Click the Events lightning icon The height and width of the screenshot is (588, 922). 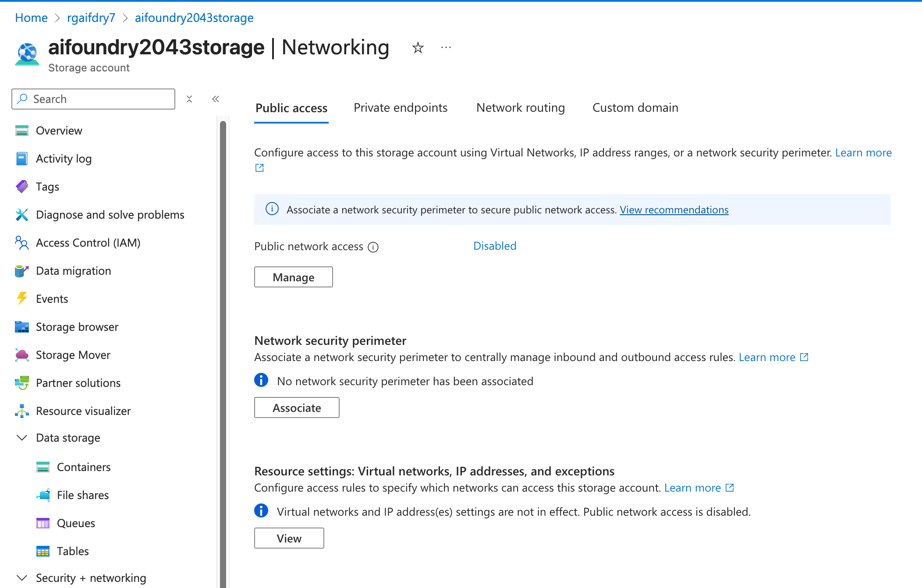[21, 299]
